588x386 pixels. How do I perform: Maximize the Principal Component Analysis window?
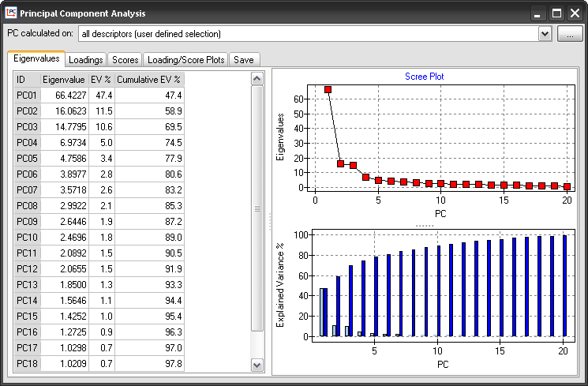point(556,13)
